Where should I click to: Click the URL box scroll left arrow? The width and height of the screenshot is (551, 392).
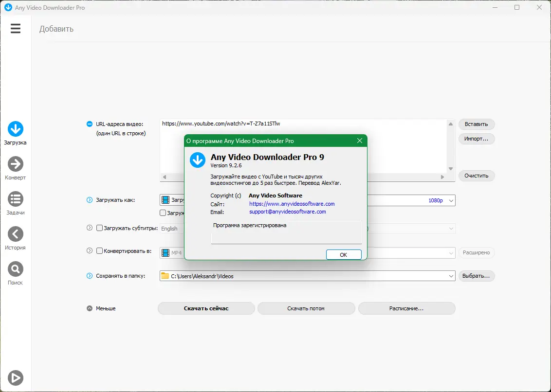164,177
